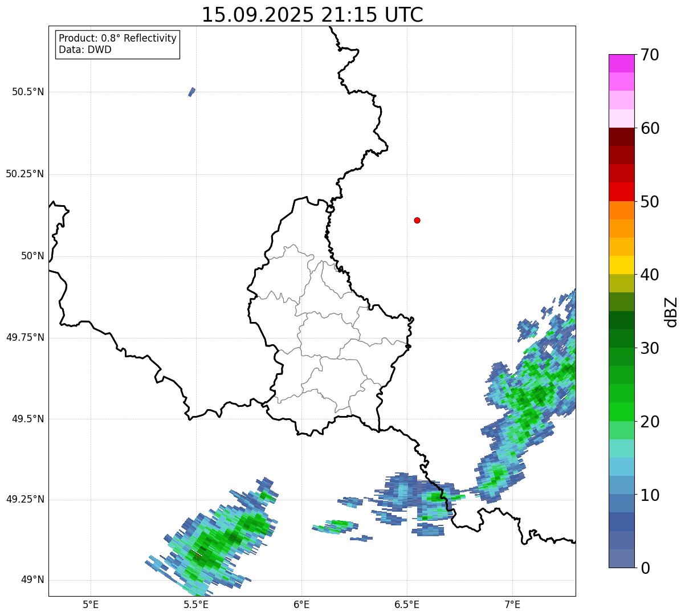685x616 pixels.
Task: Click the orange colorbar segment just below 50
Action: point(621,210)
